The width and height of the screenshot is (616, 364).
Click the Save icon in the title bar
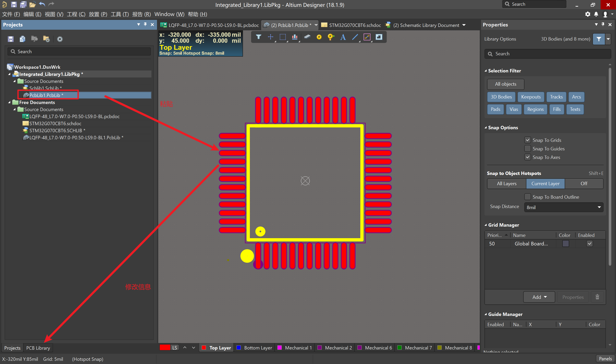point(14,4)
